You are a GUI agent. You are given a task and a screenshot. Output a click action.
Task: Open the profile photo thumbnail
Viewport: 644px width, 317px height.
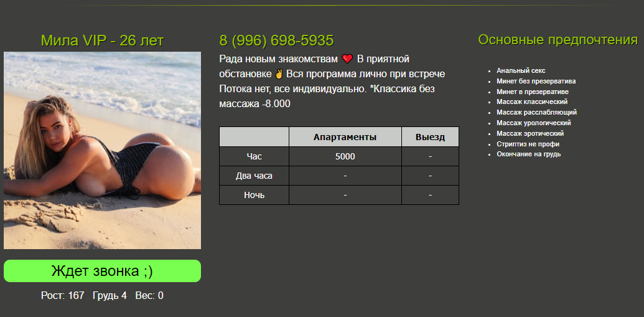pos(102,151)
